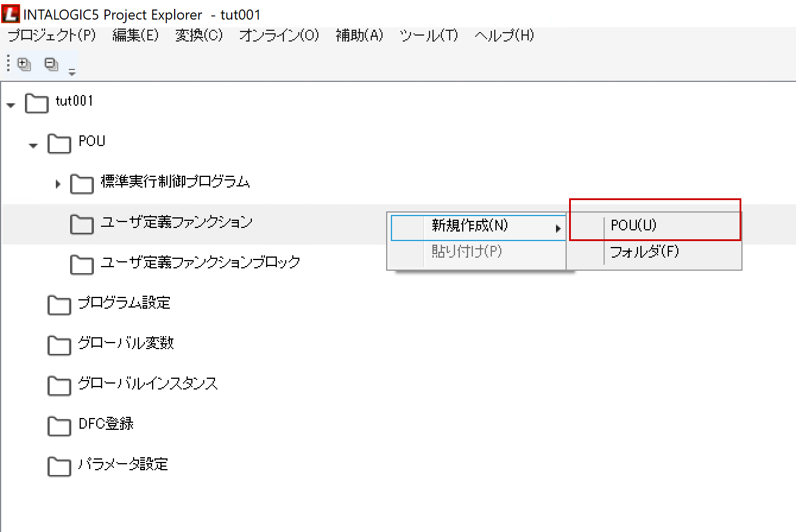
Task: Collapse the POU folder node
Action: pyautogui.click(x=33, y=145)
